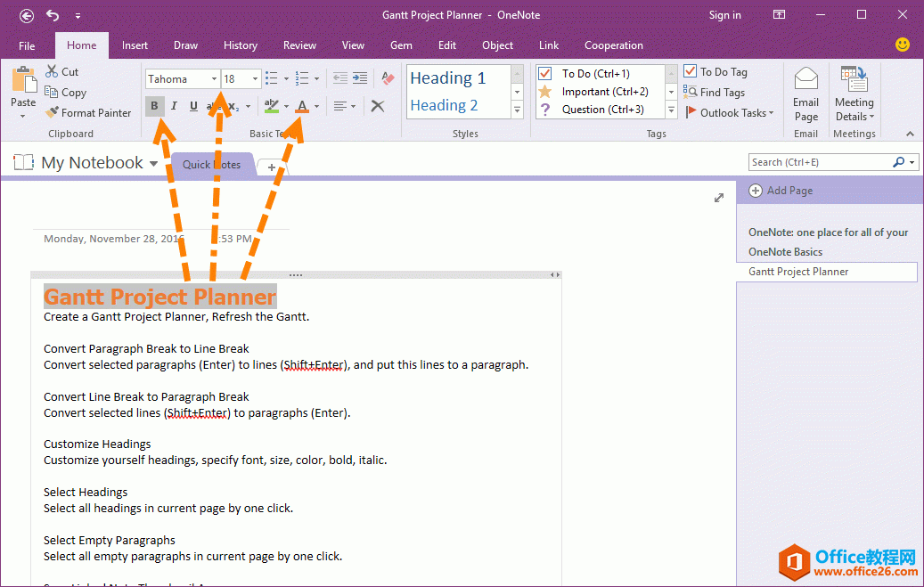Screen dimensions: 924x587
Task: Open the OneNote Basics page
Action: pyautogui.click(x=785, y=252)
